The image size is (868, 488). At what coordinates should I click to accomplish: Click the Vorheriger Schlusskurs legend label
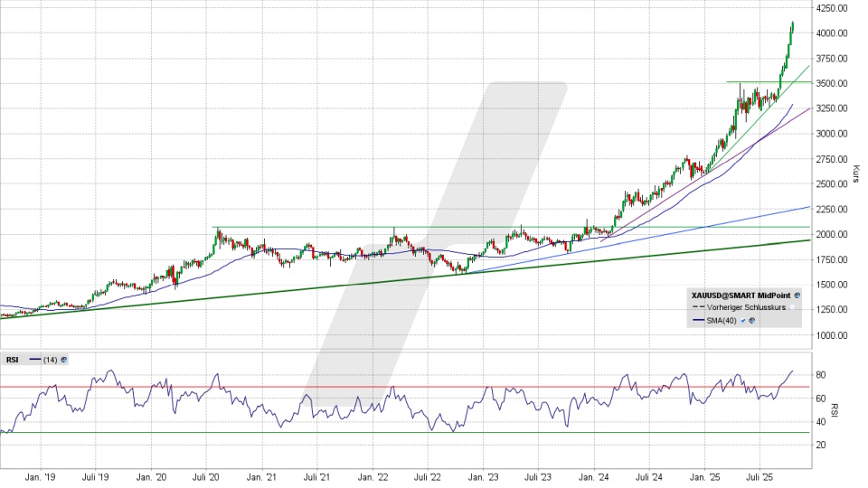pyautogui.click(x=746, y=307)
